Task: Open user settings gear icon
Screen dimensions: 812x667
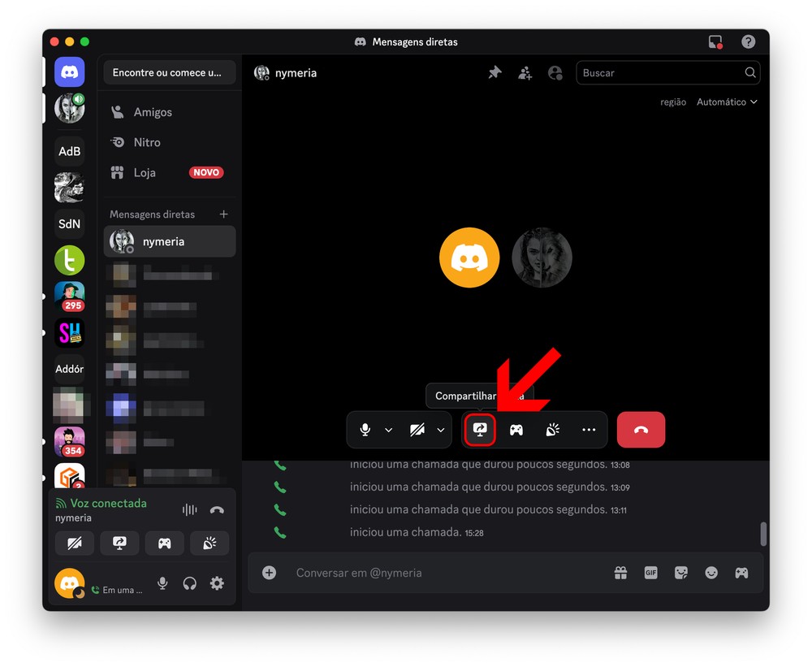Action: coord(217,583)
